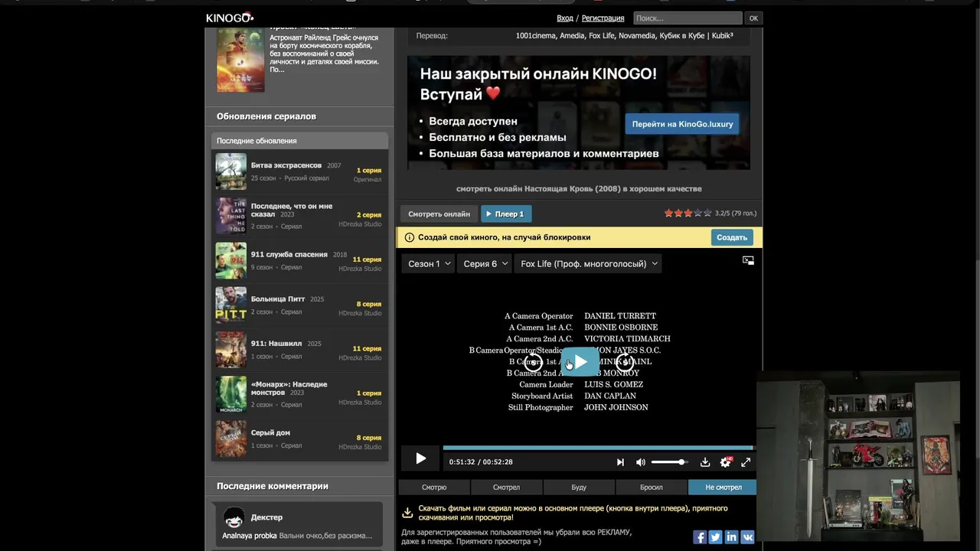The image size is (980, 551).
Task: Click the Декстер commenter avatar
Action: pyautogui.click(x=234, y=517)
